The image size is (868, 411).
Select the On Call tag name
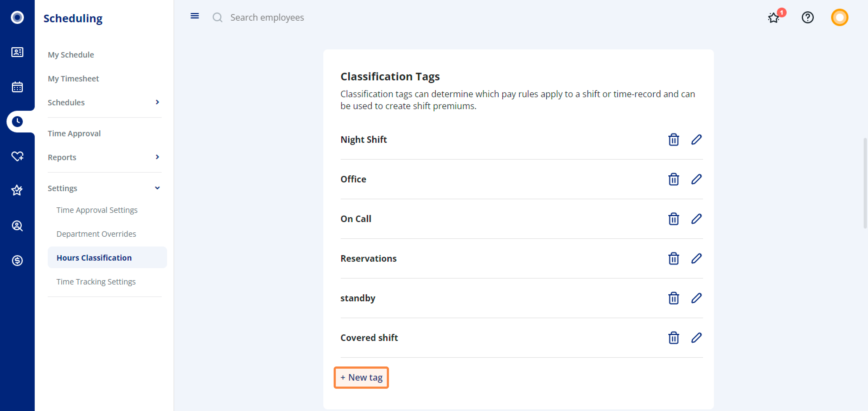point(356,219)
